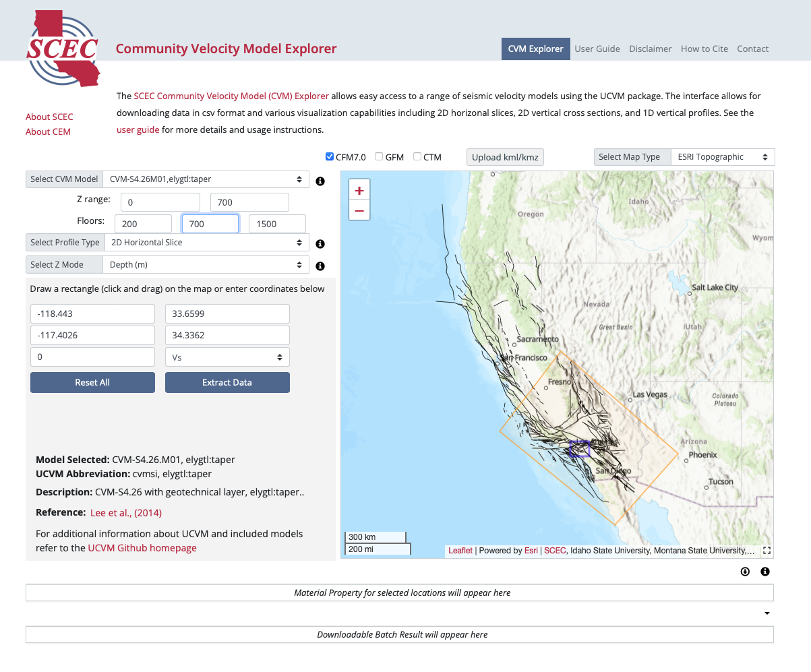Click the map zoom out minus button
The image size is (811, 672).
pos(359,211)
